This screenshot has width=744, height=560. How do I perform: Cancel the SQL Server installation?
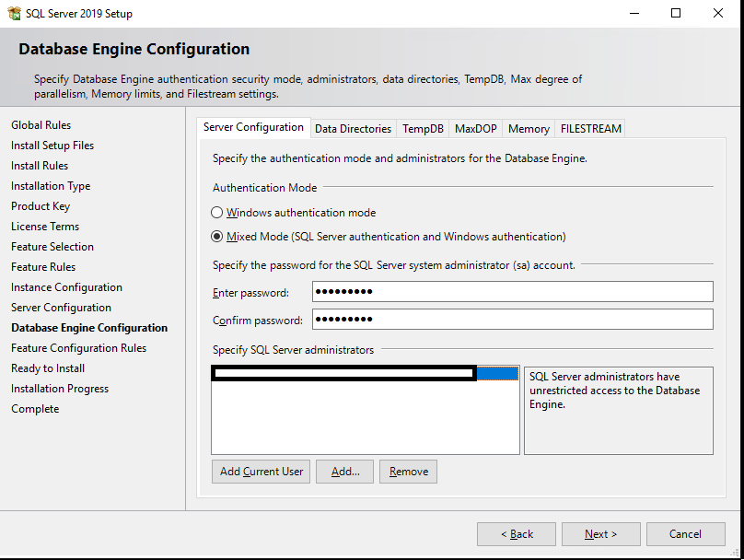[686, 533]
